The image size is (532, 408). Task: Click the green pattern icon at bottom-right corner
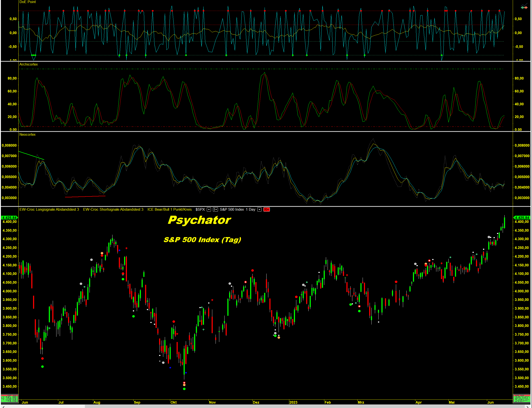coord(521,399)
